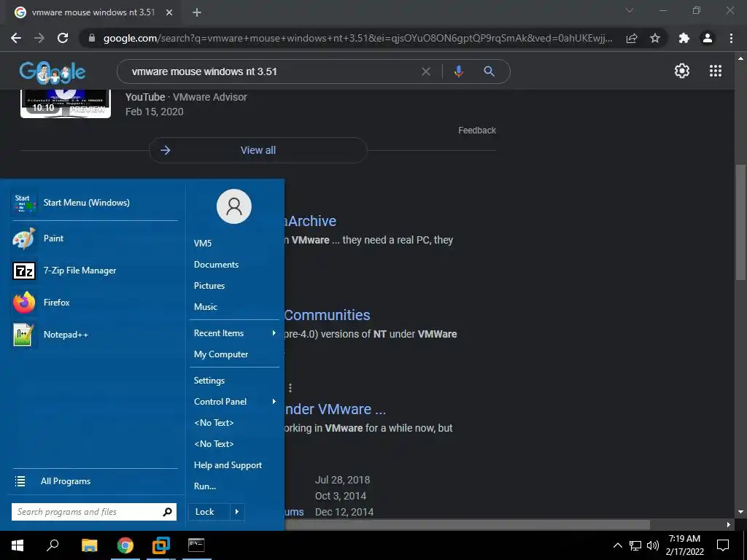Open VM5 user folder

click(x=203, y=244)
